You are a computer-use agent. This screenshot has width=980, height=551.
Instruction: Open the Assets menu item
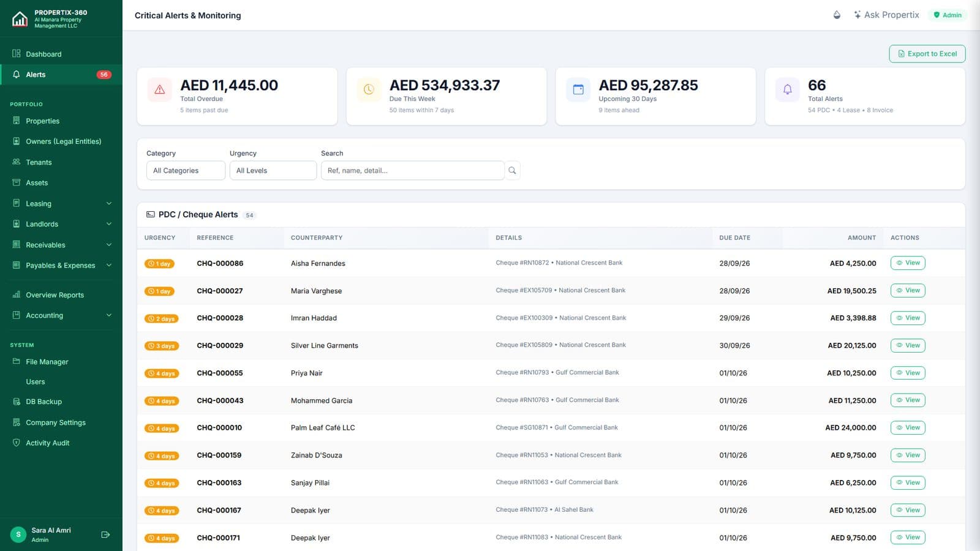61,183
